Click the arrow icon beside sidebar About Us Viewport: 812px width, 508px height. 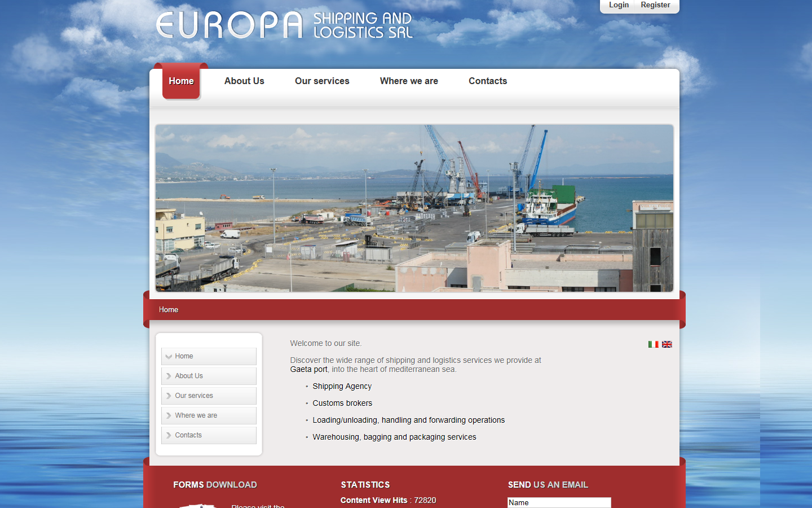coord(169,376)
